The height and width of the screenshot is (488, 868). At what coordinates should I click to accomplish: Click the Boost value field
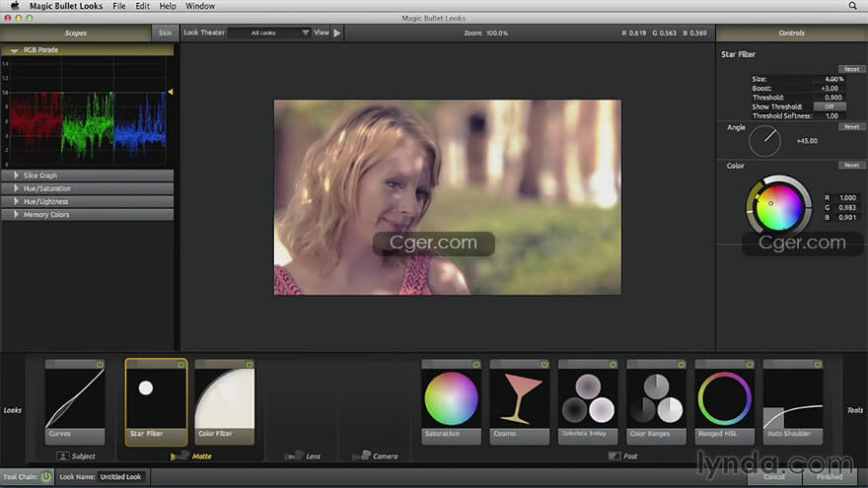(x=830, y=88)
